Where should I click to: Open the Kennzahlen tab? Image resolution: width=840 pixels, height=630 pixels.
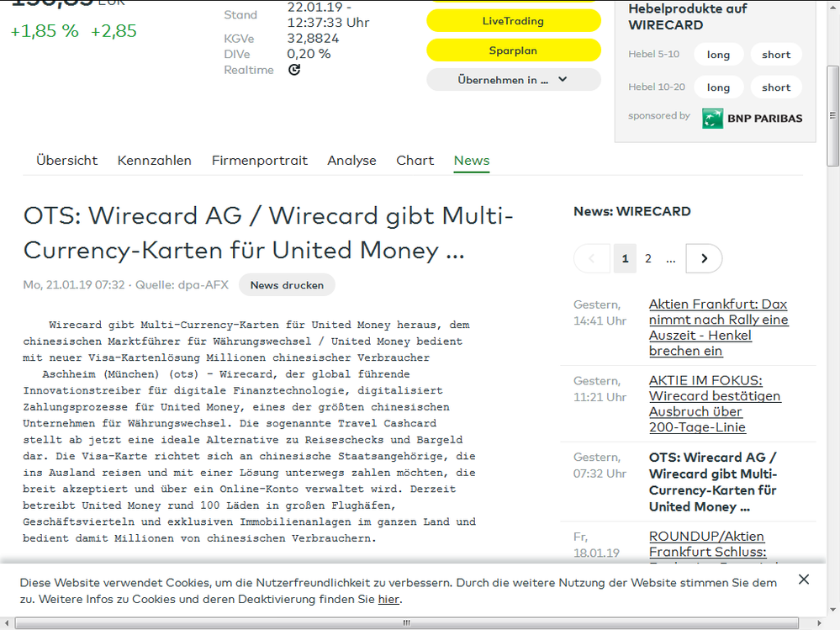pyautogui.click(x=155, y=160)
